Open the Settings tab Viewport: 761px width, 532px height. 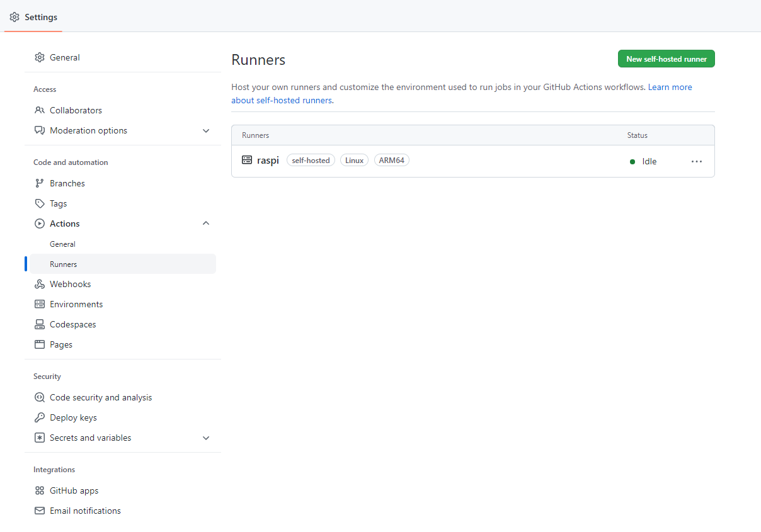(33, 17)
